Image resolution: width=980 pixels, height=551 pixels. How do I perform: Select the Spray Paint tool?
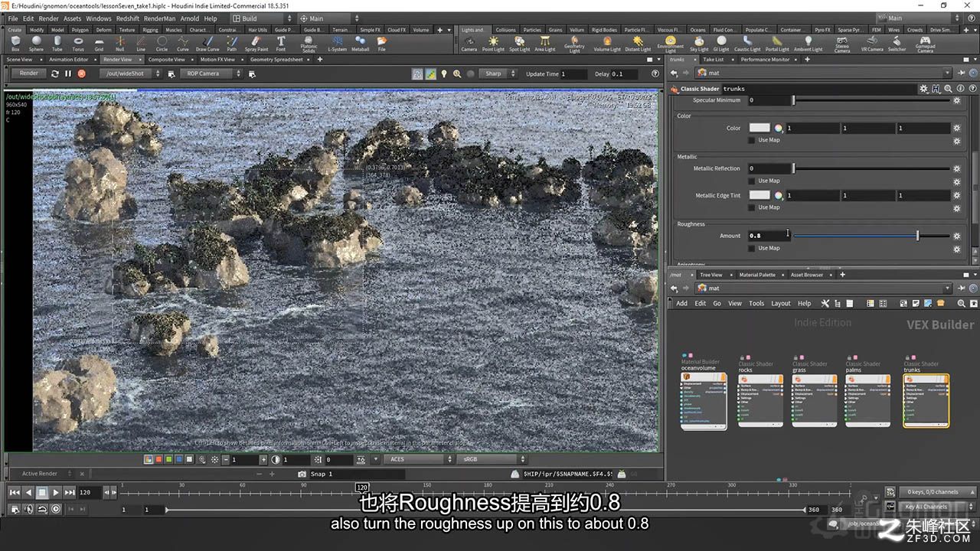click(x=256, y=44)
